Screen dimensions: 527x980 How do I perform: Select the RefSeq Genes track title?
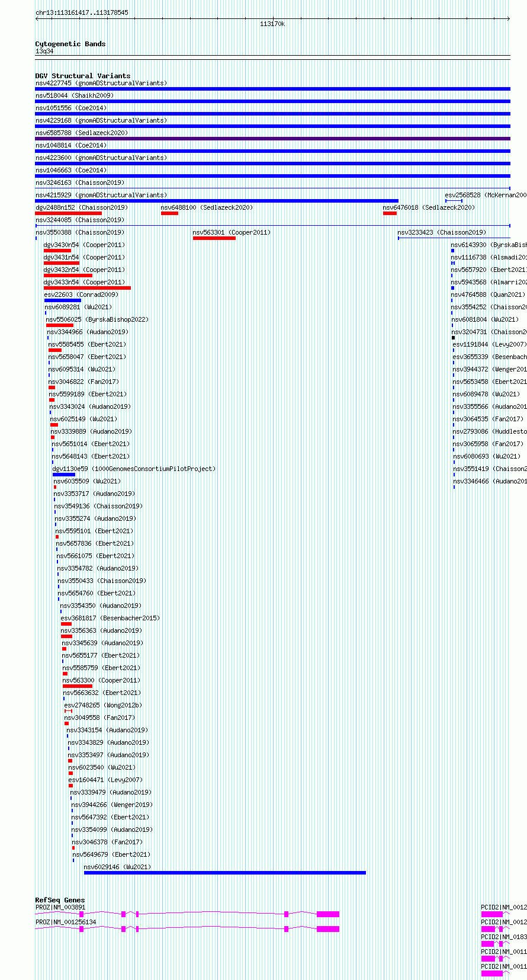pos(60,900)
